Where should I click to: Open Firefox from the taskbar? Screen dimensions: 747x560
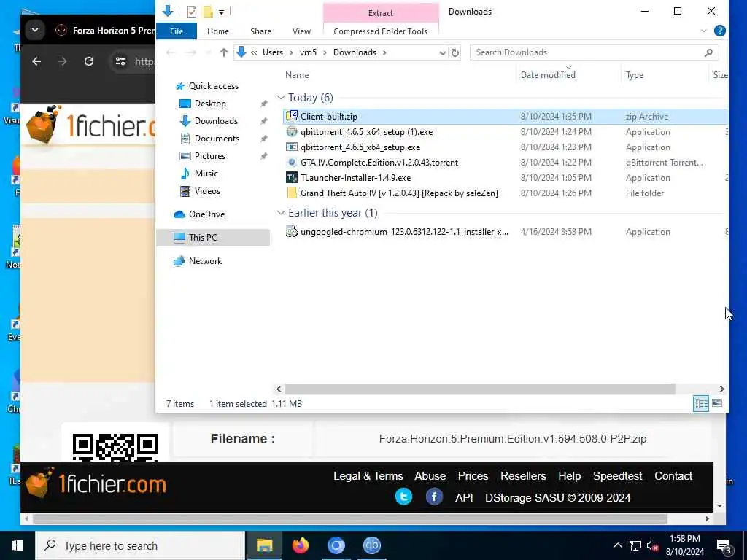coord(300,545)
